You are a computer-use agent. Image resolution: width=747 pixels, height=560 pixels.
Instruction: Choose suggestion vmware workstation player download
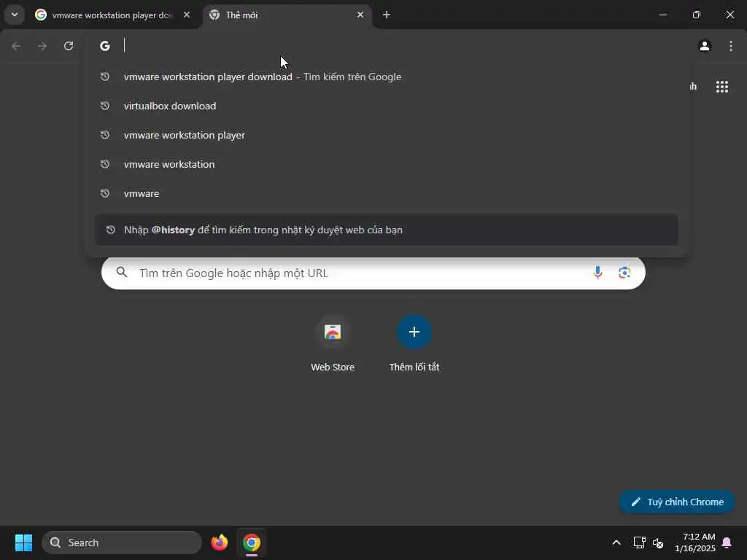(387, 77)
